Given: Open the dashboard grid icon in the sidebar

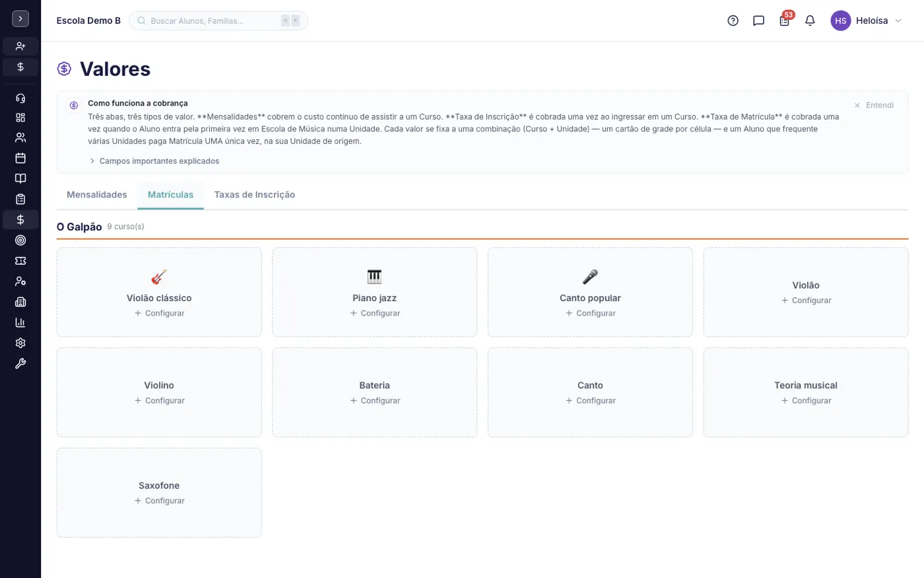Looking at the screenshot, I should 20,118.
